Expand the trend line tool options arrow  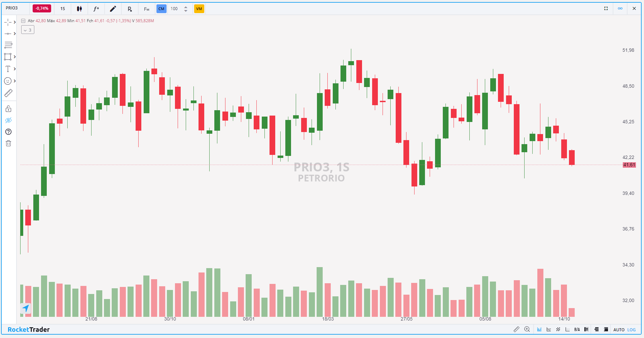15,34
